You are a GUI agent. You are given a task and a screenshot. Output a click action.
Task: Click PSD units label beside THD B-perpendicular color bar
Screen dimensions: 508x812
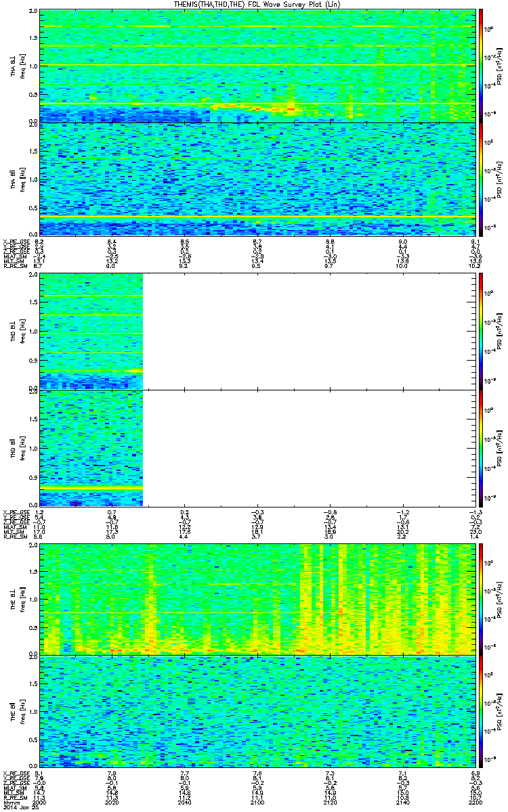[x=499, y=330]
